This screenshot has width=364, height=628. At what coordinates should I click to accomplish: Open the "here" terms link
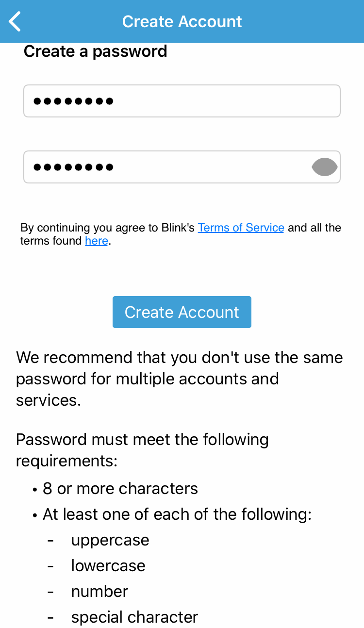click(x=97, y=241)
